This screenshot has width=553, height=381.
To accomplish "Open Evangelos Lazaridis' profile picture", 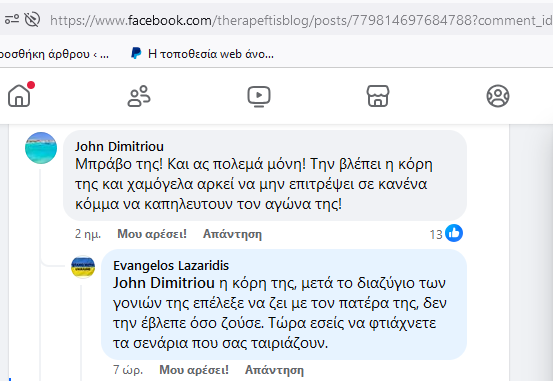I will tap(83, 267).
